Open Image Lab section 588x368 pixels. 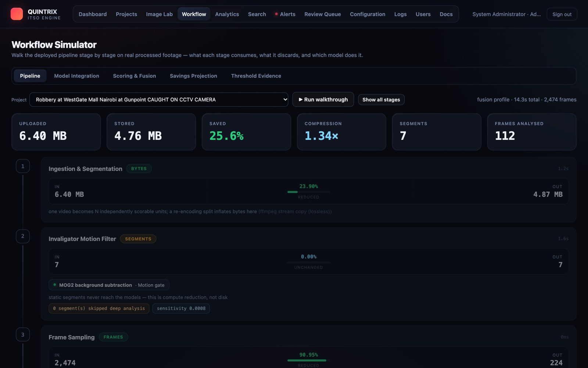pos(159,14)
